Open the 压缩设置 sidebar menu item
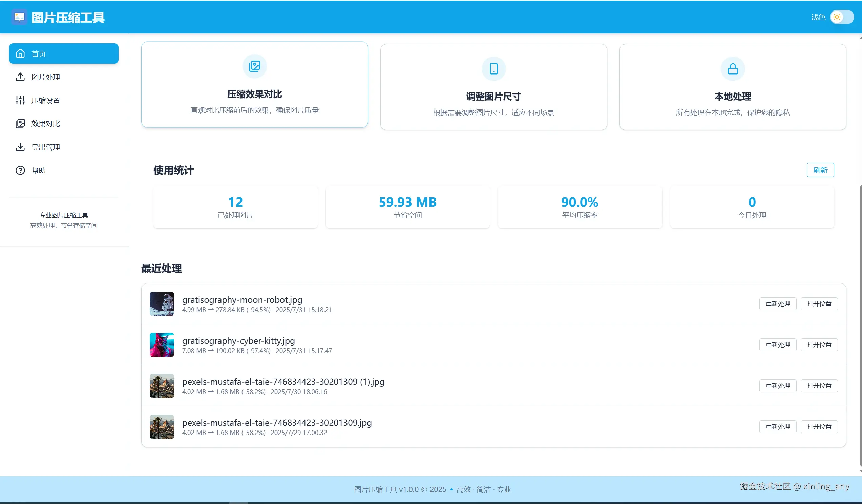The width and height of the screenshot is (862, 504). click(64, 100)
